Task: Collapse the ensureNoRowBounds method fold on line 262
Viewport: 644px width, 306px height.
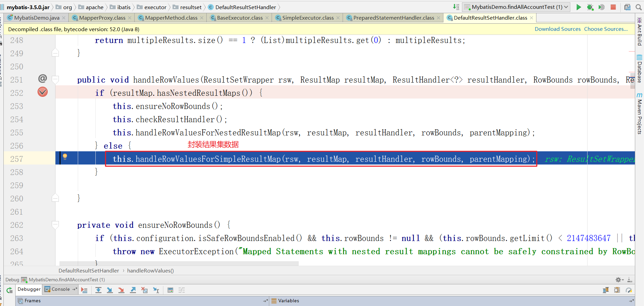Action: tap(55, 224)
